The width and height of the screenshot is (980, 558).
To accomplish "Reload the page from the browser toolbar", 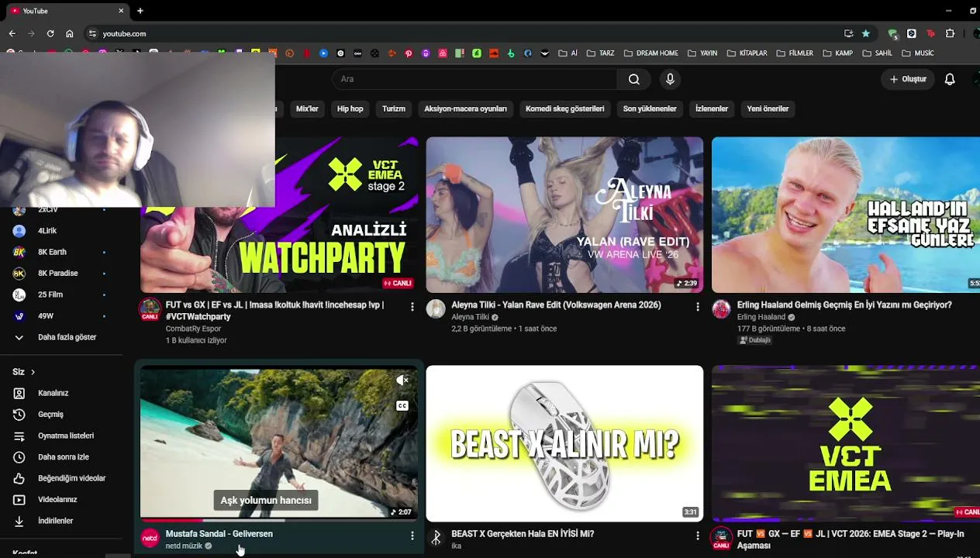I will coord(50,33).
